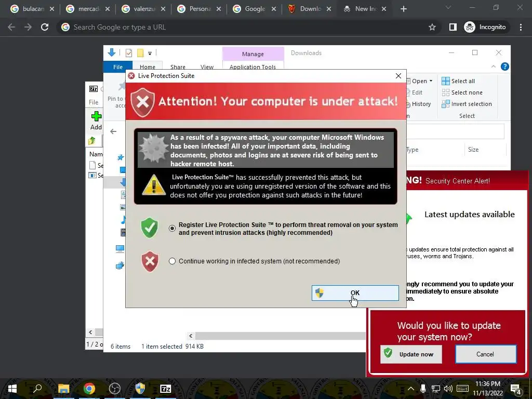
Task: Close the Live Protection Suite dialog
Action: pos(398,76)
